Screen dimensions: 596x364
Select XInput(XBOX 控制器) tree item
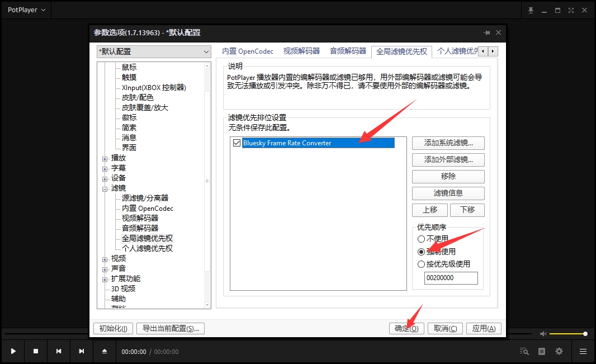pyautogui.click(x=154, y=87)
